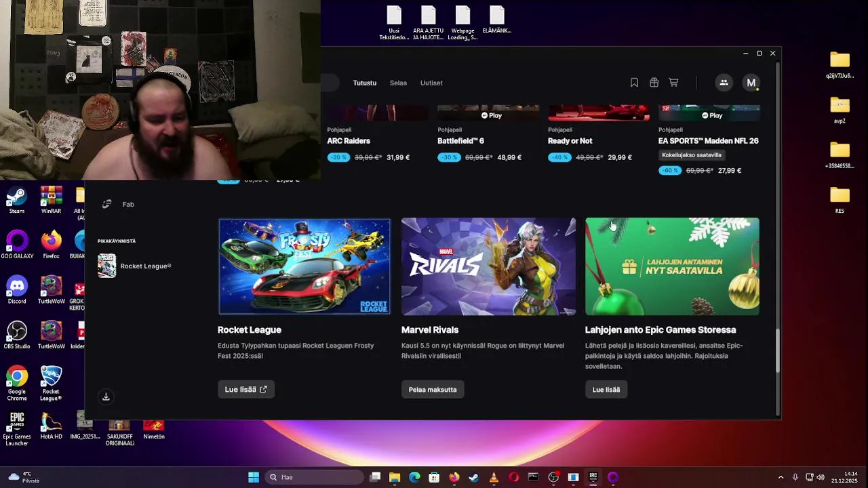Click the volume icon in system tray
Image resolution: width=868 pixels, height=488 pixels.
(821, 477)
